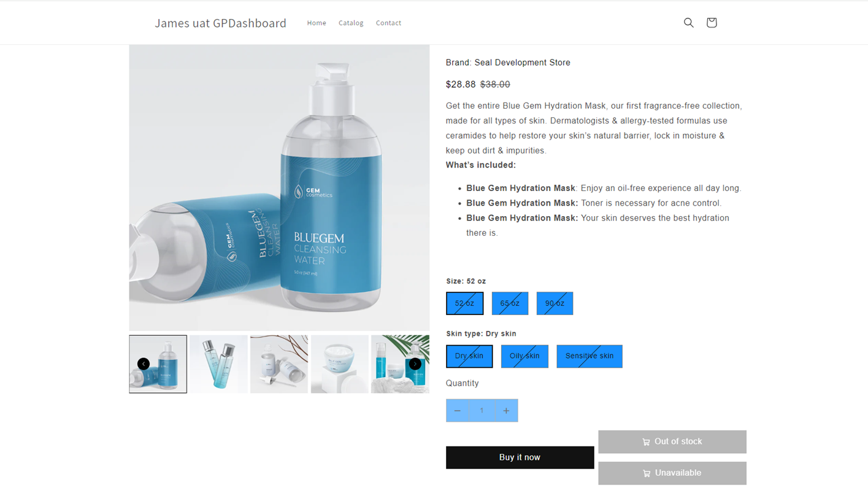Increase quantity with plus button
Viewport: 868px width, 490px height.
point(506,410)
